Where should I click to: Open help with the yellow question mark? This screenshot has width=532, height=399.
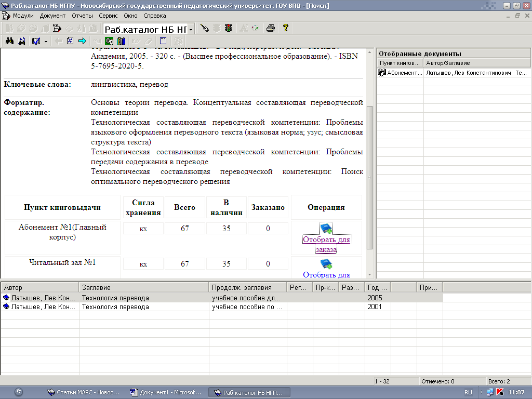pos(286,28)
